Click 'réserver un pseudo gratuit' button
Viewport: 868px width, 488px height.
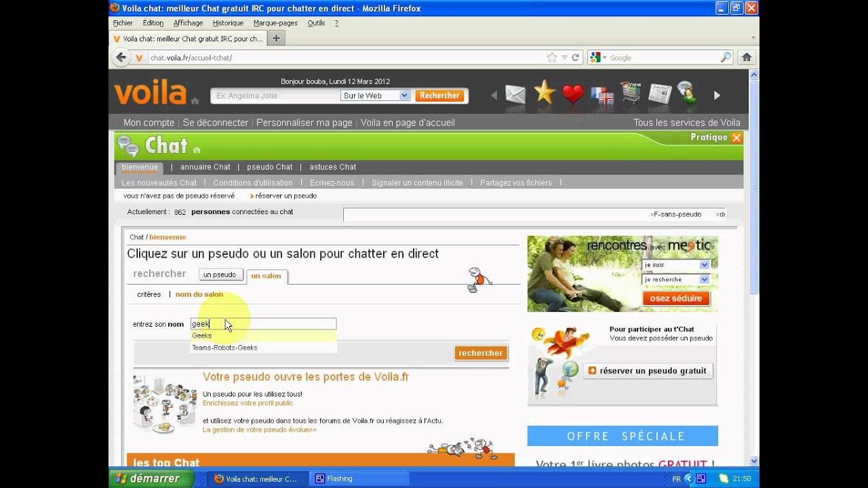(648, 371)
